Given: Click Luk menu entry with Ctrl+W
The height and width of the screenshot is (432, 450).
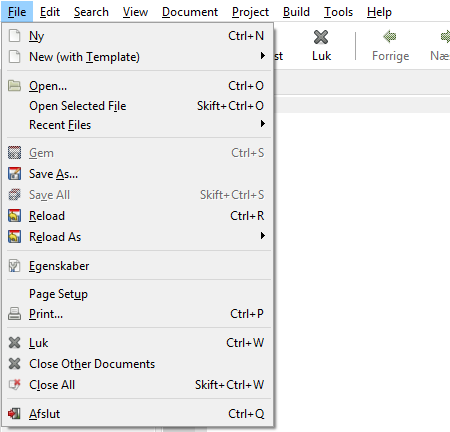Looking at the screenshot, I should point(138,343).
